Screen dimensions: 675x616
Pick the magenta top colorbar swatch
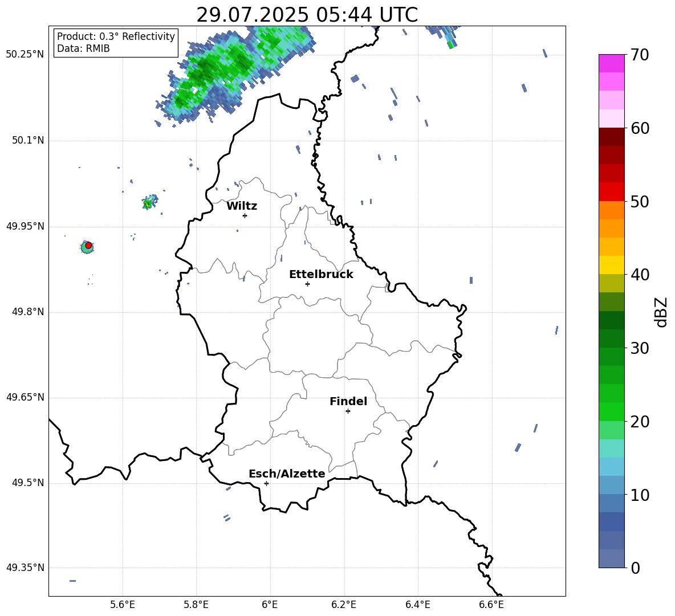coord(611,63)
